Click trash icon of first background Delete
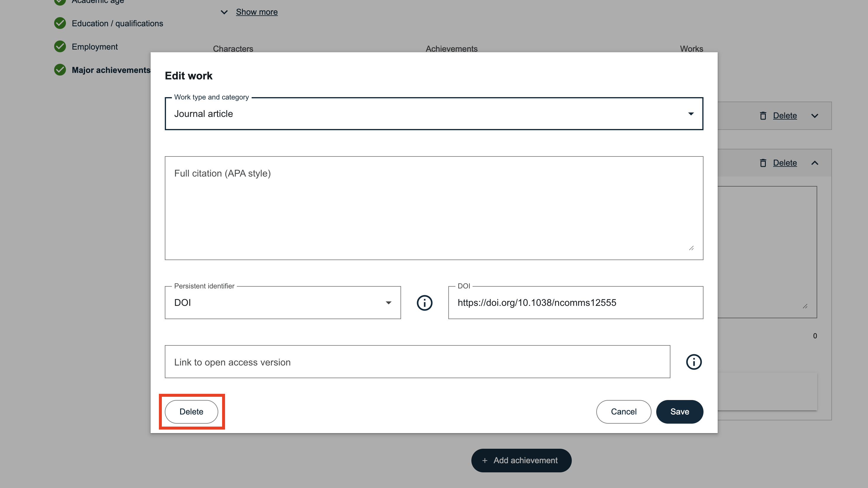The width and height of the screenshot is (868, 488). click(x=763, y=116)
